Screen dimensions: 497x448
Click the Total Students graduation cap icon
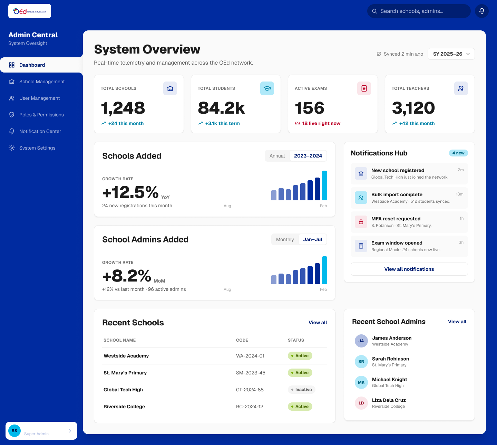point(267,88)
